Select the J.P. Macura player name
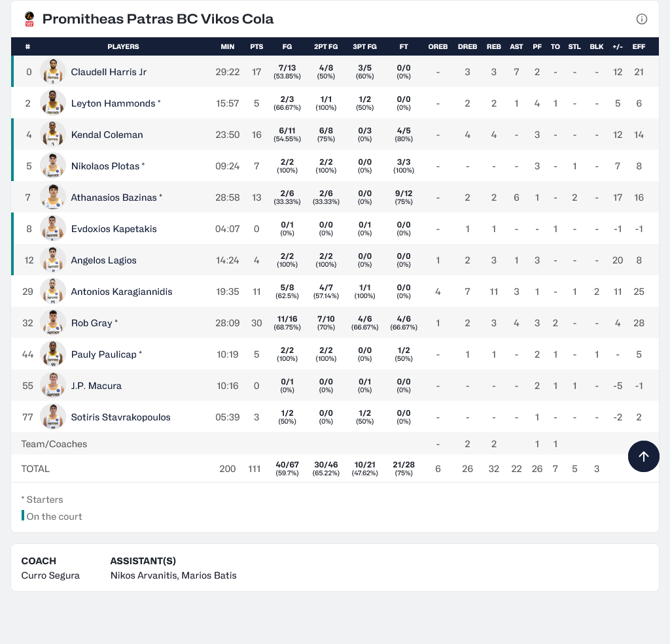Image resolution: width=670 pixels, height=644 pixels. (x=96, y=386)
